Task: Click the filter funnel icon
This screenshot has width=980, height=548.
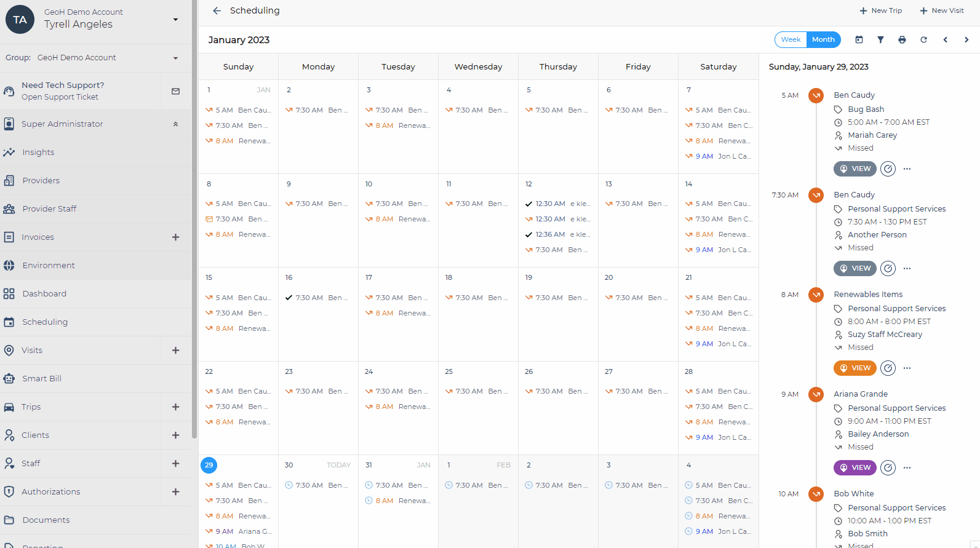Action: [880, 40]
